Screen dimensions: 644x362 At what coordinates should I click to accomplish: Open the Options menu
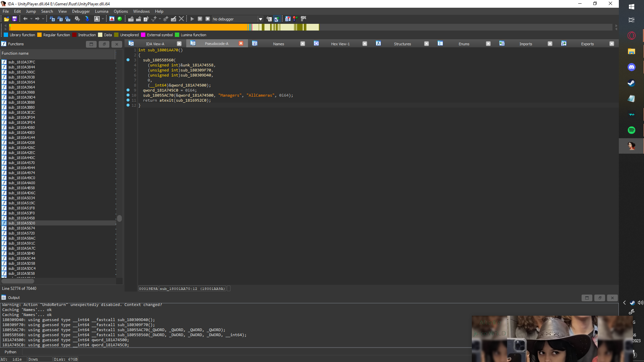point(121,11)
